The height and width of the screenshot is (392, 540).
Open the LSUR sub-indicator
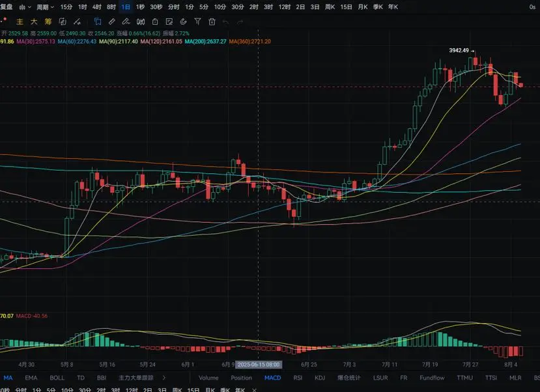(380, 378)
